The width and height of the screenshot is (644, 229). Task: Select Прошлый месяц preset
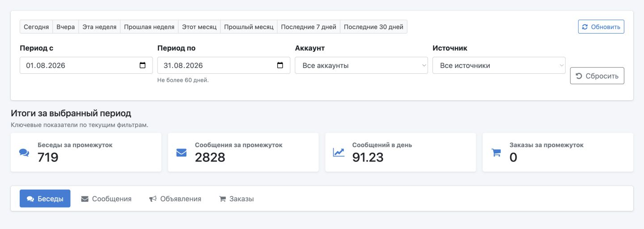click(249, 27)
